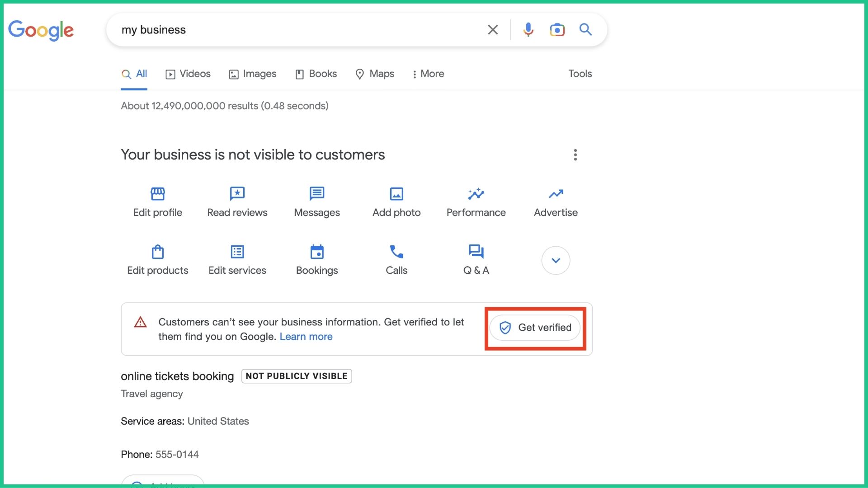868x488 pixels.
Task: Open Read reviews star icon
Action: [237, 194]
